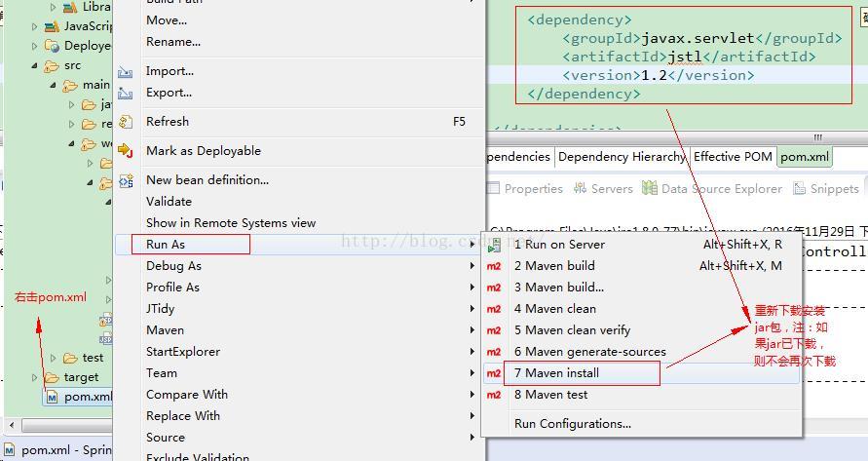The image size is (868, 461).
Task: Click the Import menu icon
Action: tap(125, 72)
